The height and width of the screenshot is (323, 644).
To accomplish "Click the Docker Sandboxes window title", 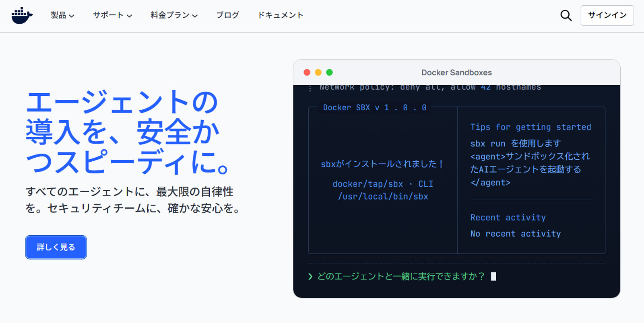I will point(456,72).
